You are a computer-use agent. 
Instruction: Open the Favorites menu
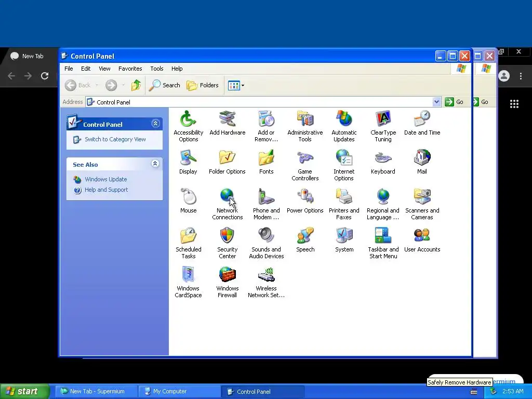130,69
